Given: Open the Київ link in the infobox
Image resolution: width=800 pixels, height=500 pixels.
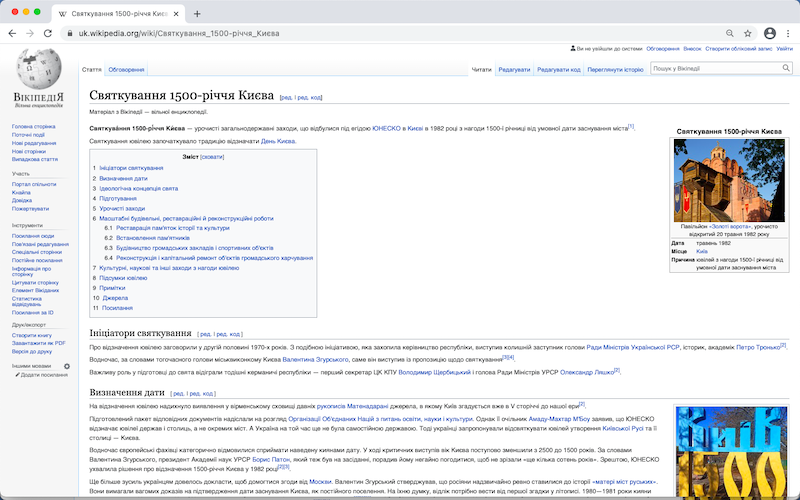Looking at the screenshot, I should coord(702,252).
